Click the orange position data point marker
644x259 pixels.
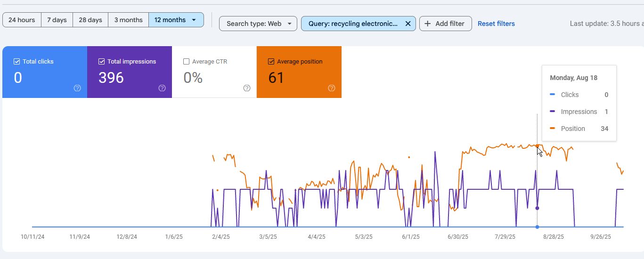point(538,146)
